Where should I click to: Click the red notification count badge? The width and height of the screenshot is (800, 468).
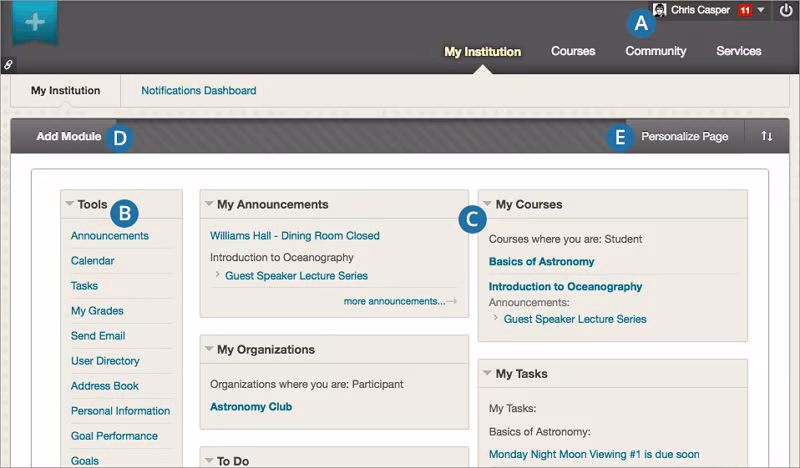click(745, 11)
